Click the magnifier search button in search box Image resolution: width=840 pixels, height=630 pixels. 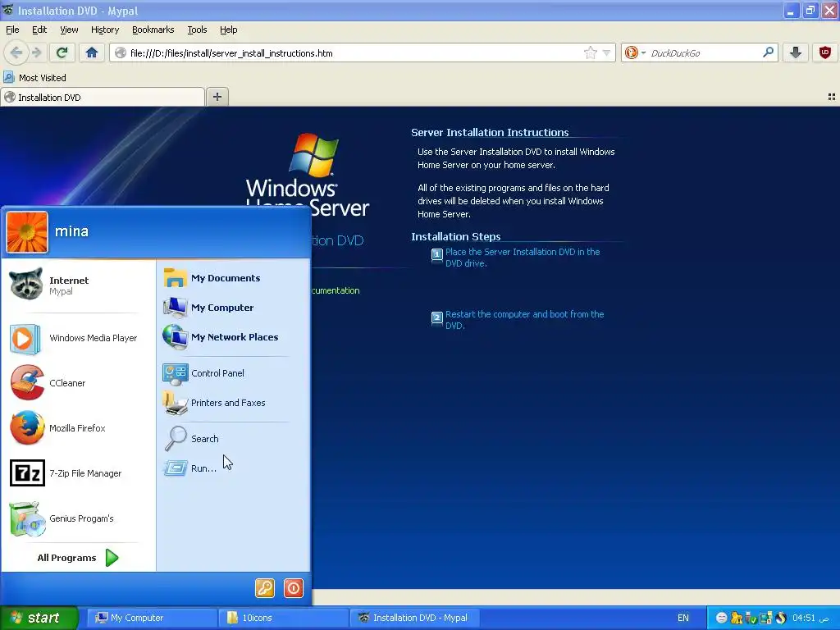coord(768,52)
